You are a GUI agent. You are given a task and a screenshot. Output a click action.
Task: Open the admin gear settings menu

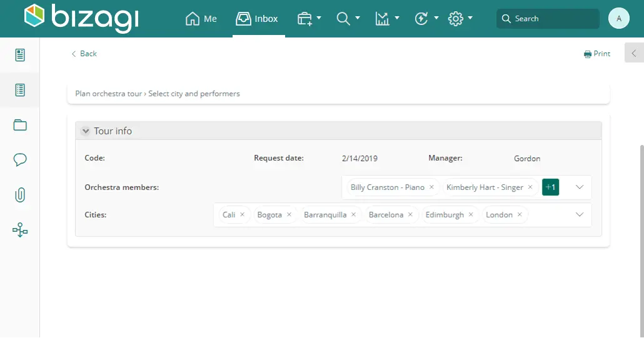[460, 19]
